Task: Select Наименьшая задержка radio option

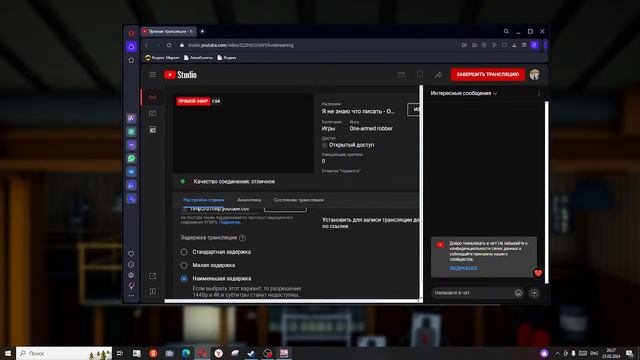Action: 184,278
